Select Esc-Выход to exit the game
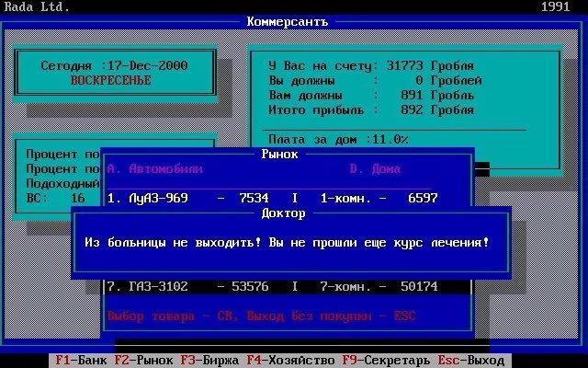This screenshot has height=368, width=588. pyautogui.click(x=471, y=361)
